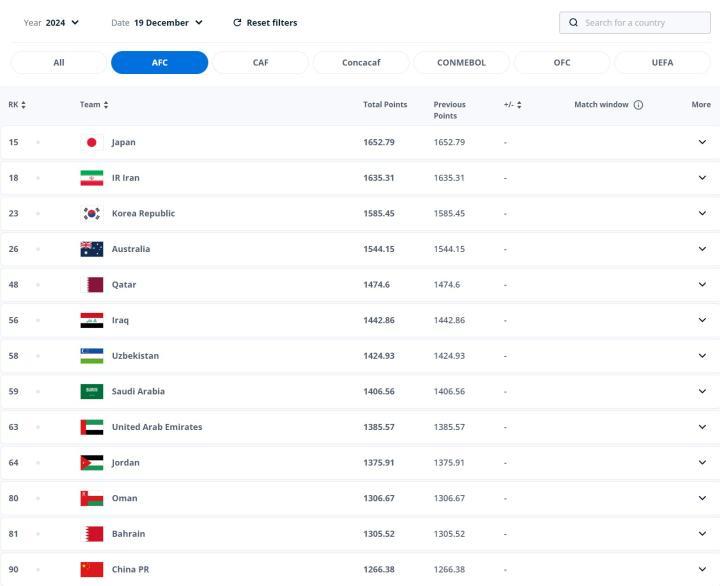Viewport: 720px width, 586px height.
Task: Open the United Arab Emirates team link
Action: (x=157, y=427)
